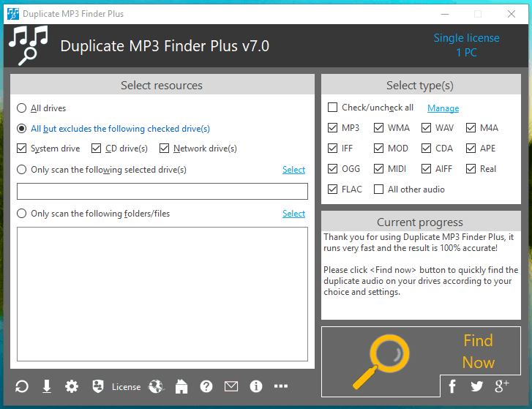Viewport: 532px width, 409px height.
Task: Uncheck the FLAC file type
Action: pos(332,190)
